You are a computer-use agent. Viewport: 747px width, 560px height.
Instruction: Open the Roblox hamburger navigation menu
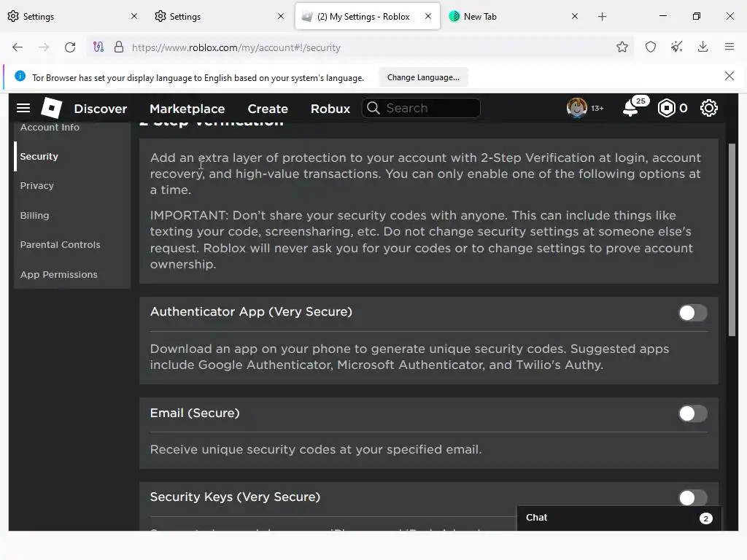[23, 108]
